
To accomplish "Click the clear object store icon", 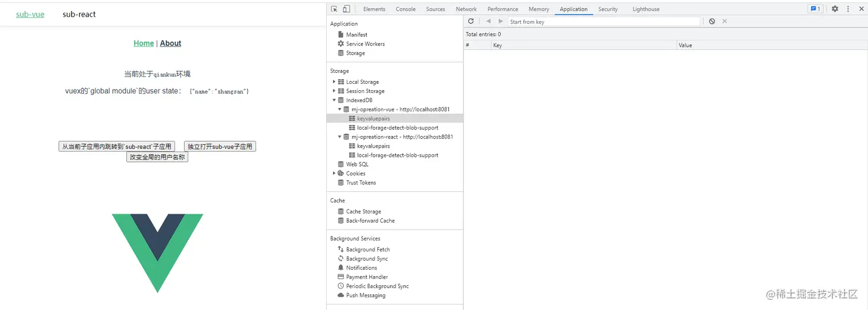I will (x=712, y=21).
